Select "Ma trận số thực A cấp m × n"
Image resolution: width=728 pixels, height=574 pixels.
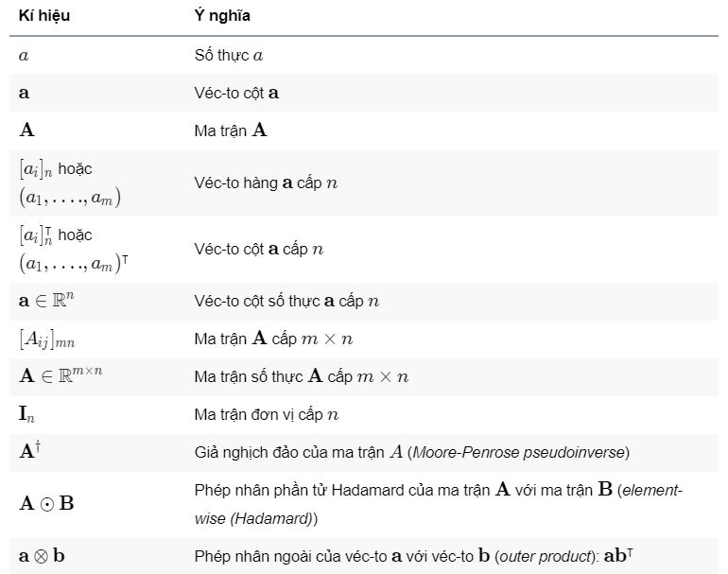(x=301, y=376)
